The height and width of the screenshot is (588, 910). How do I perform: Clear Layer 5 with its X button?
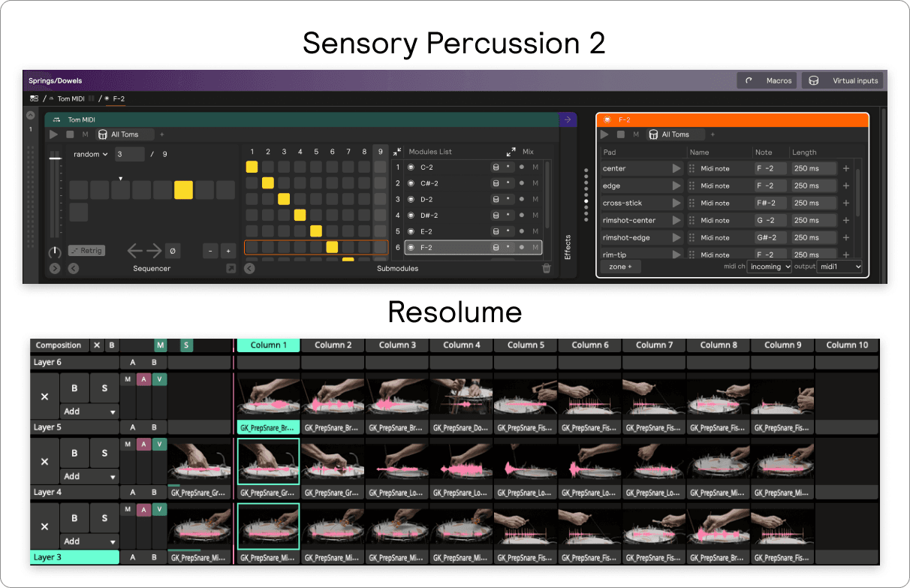44,397
